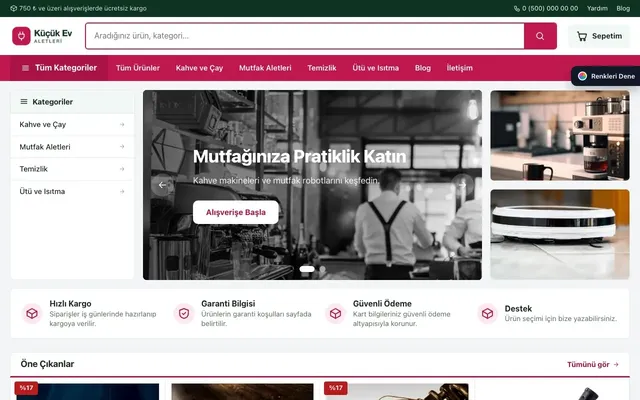Image resolution: width=640 pixels, height=400 pixels.
Task: Select the second carousel slide indicator
Action: (322, 269)
